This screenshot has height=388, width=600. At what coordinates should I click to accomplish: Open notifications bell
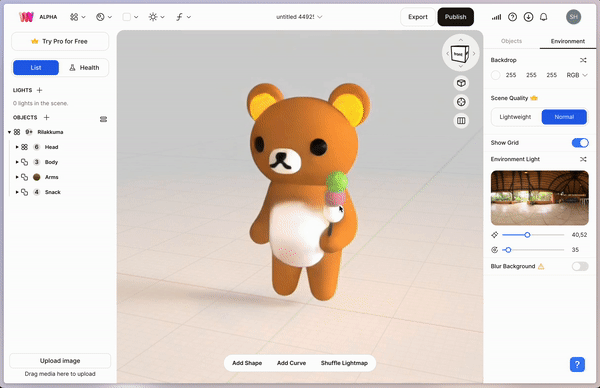(543, 17)
